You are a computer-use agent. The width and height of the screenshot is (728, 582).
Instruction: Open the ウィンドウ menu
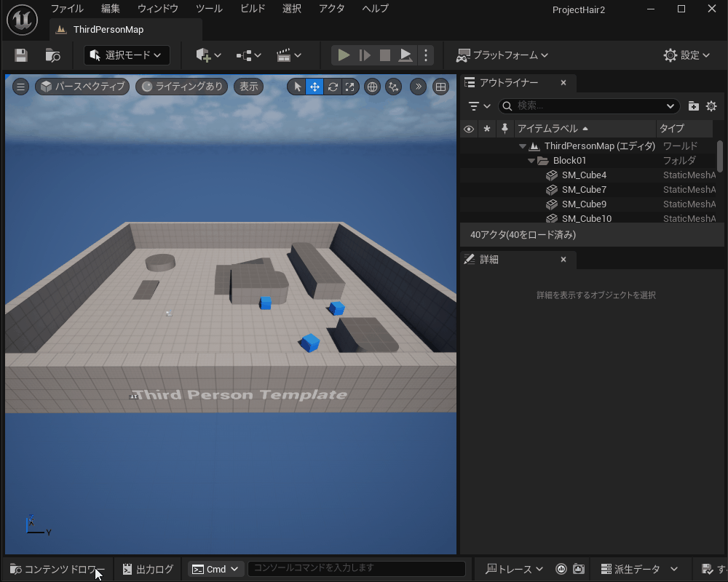(x=158, y=9)
